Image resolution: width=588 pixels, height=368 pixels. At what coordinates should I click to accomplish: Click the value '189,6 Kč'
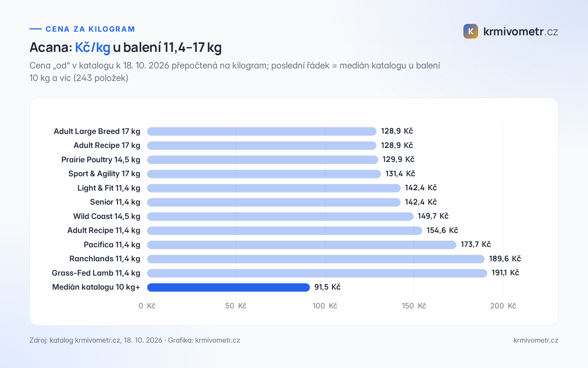click(x=505, y=259)
